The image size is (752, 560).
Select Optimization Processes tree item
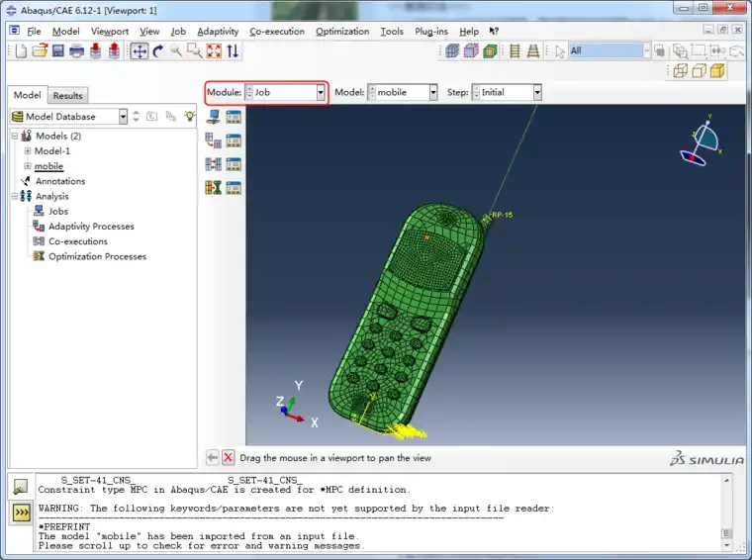[97, 256]
